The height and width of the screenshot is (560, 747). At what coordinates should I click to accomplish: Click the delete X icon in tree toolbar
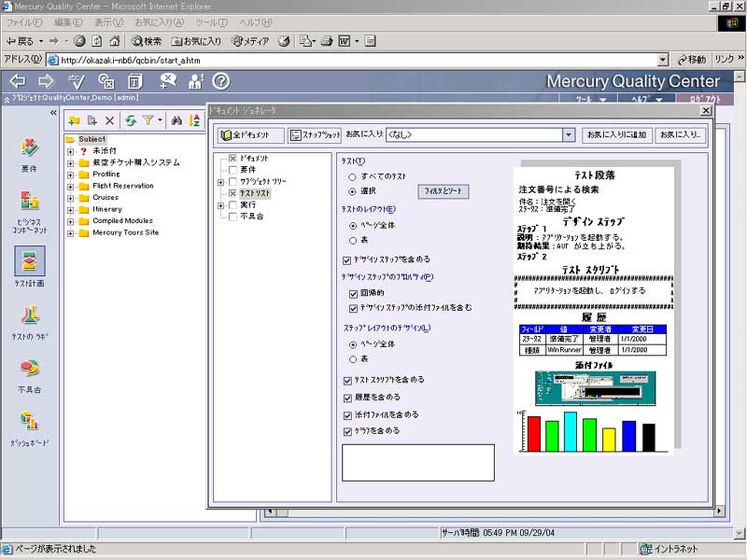[x=109, y=121]
